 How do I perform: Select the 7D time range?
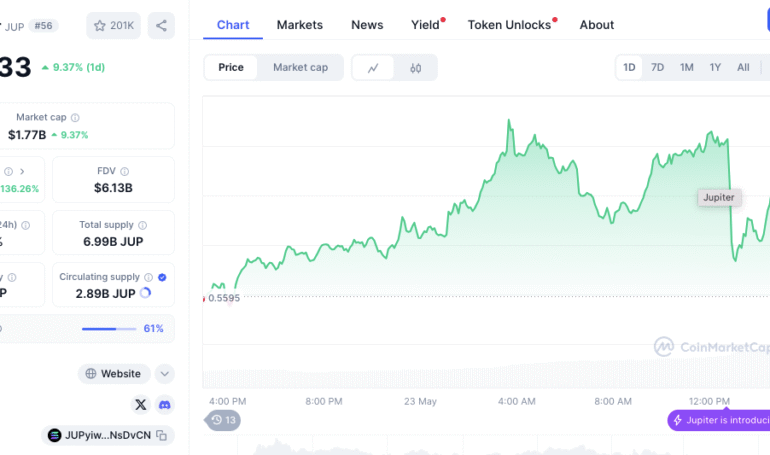[657, 68]
